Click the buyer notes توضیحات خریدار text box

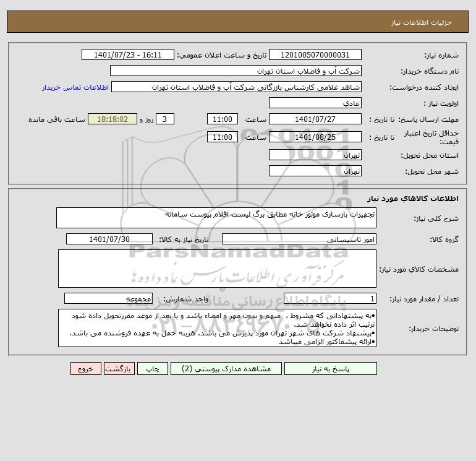click(x=217, y=328)
